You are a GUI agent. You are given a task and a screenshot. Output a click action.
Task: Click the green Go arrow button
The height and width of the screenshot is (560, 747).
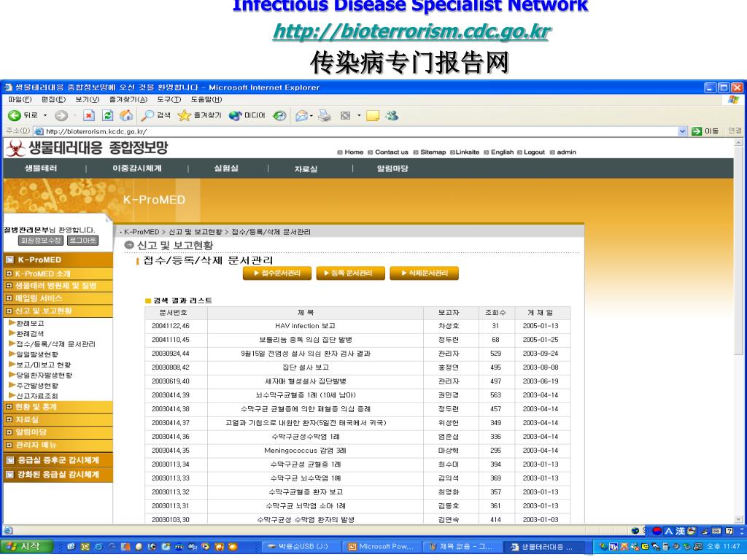coord(697,131)
